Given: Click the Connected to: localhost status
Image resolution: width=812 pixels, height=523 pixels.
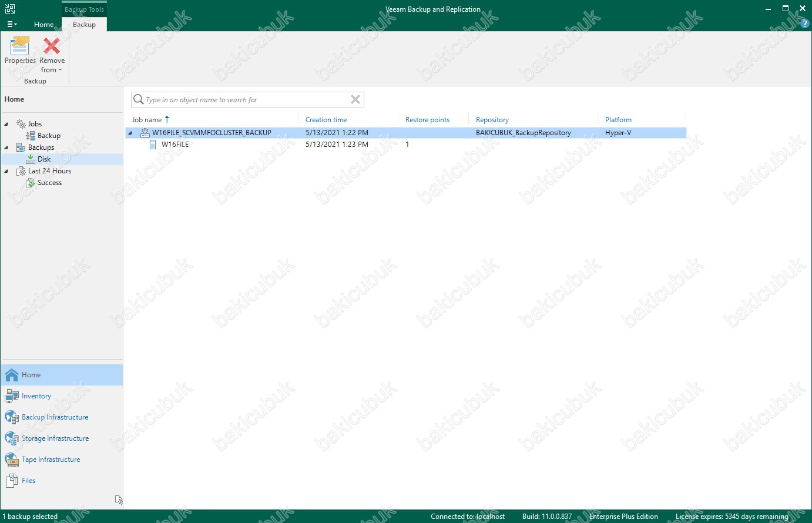Looking at the screenshot, I should click(x=468, y=517).
